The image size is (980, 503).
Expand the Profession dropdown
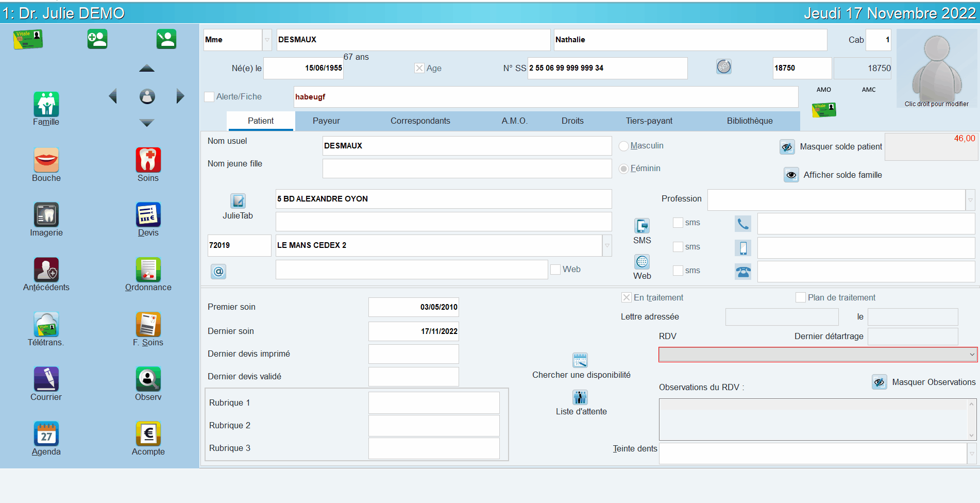[970, 200]
